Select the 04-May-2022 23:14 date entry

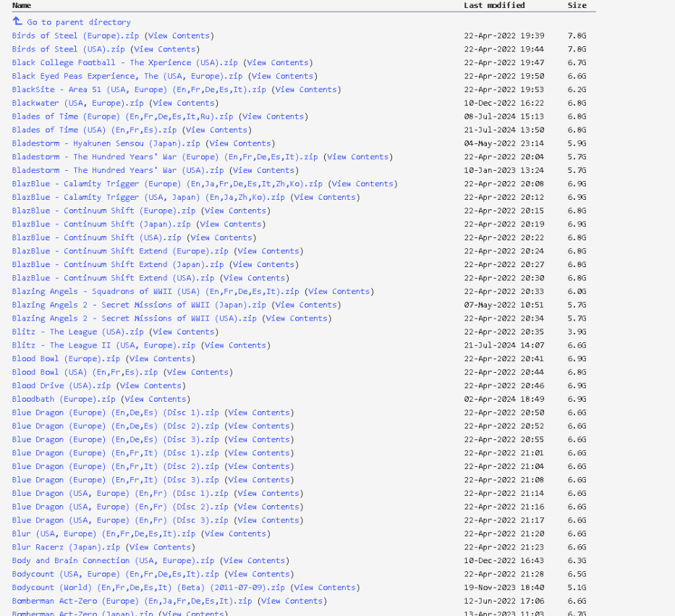pyautogui.click(x=504, y=143)
